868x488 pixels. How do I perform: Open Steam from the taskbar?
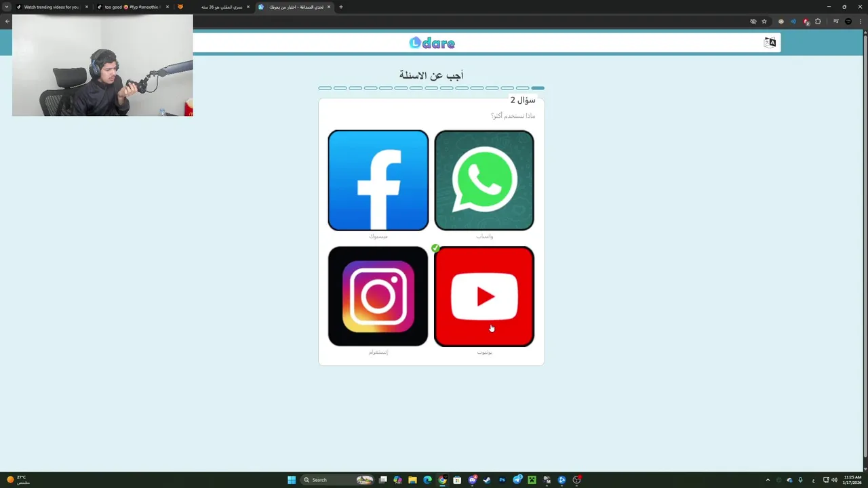click(x=487, y=480)
